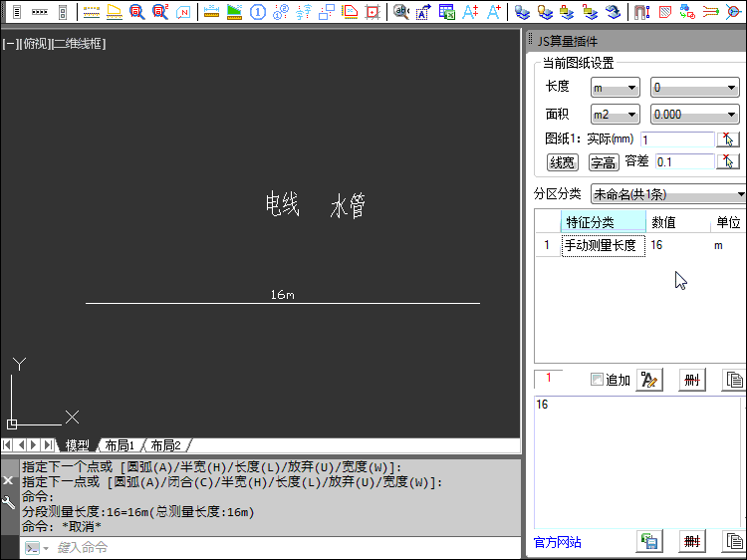Screen dimensions: 747x560
Task: Switch to the 布局2 layout tab
Action: tap(165, 445)
